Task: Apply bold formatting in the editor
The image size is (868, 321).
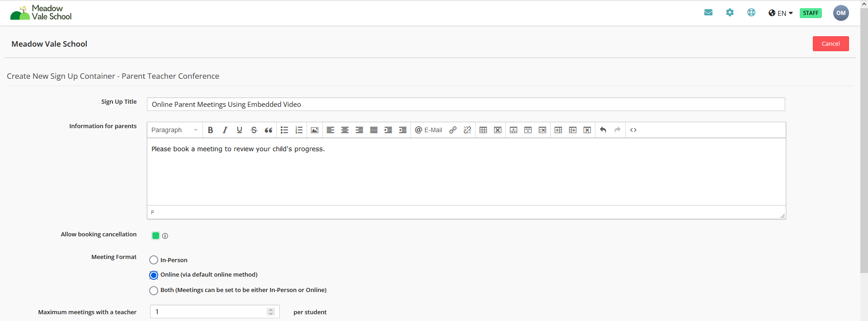Action: tap(210, 130)
